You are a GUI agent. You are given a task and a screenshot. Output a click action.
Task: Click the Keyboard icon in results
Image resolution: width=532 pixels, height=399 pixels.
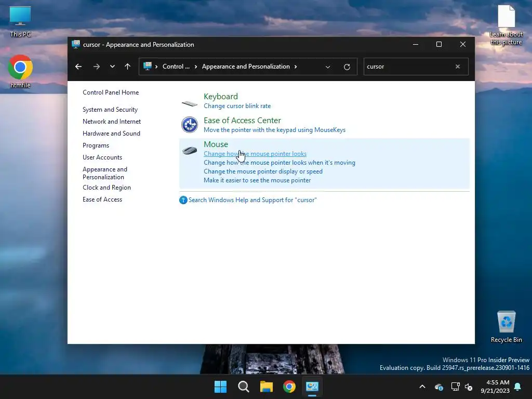pyautogui.click(x=189, y=103)
